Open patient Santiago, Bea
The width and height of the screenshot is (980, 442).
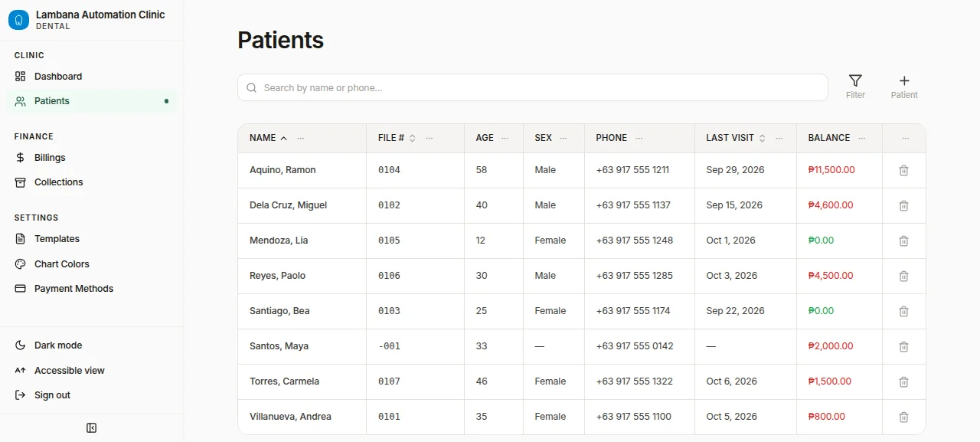pyautogui.click(x=279, y=311)
